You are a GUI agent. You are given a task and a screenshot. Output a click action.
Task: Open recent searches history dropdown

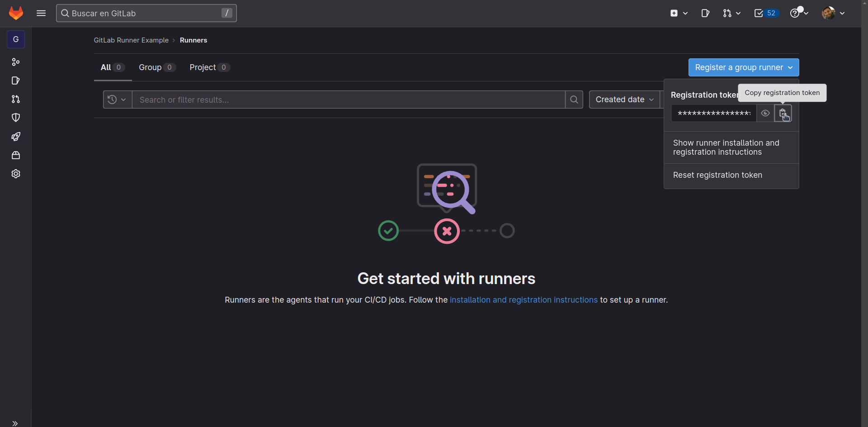117,100
